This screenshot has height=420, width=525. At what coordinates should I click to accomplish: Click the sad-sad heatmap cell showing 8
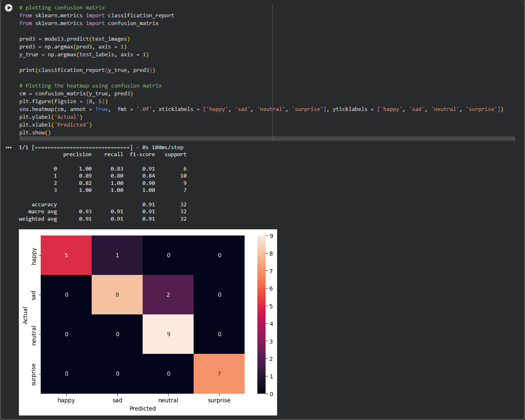tap(117, 295)
